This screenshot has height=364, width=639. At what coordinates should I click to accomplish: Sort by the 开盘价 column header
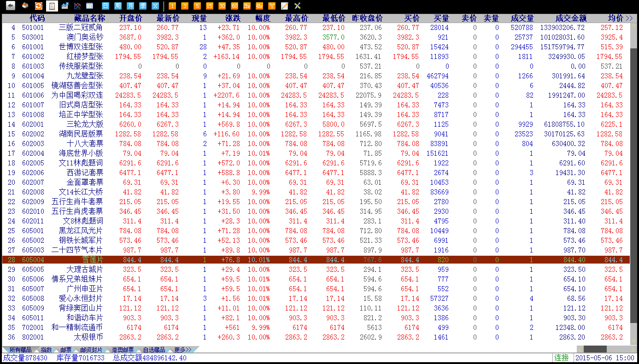(131, 18)
